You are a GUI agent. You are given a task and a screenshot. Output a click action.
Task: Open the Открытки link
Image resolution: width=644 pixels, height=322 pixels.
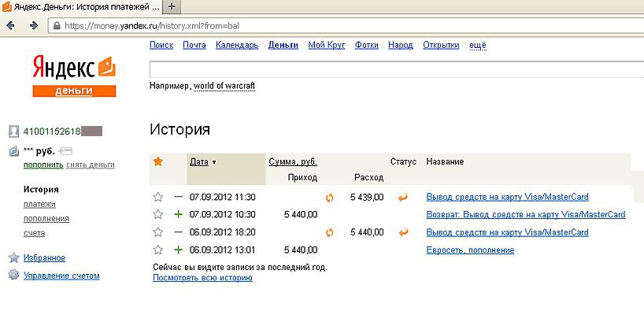pos(441,45)
